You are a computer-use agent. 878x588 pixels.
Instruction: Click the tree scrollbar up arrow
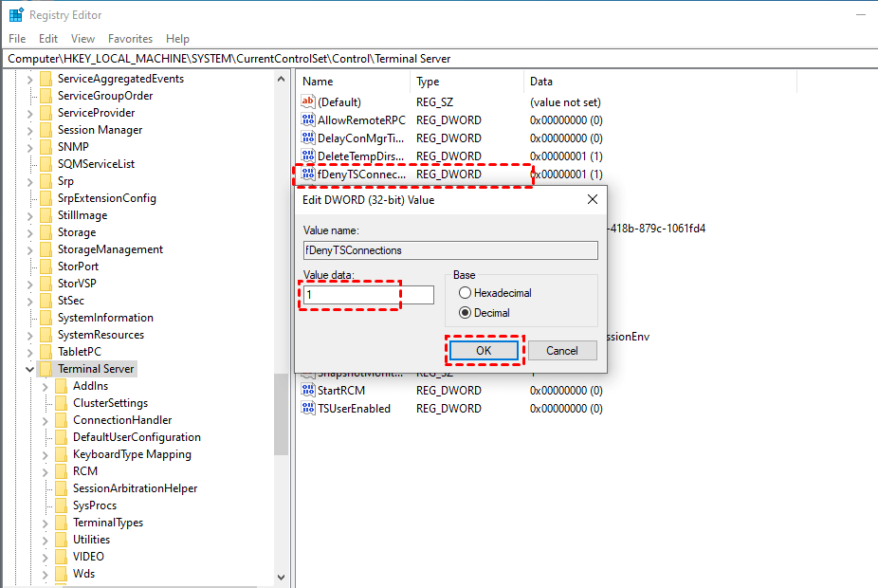point(282,79)
